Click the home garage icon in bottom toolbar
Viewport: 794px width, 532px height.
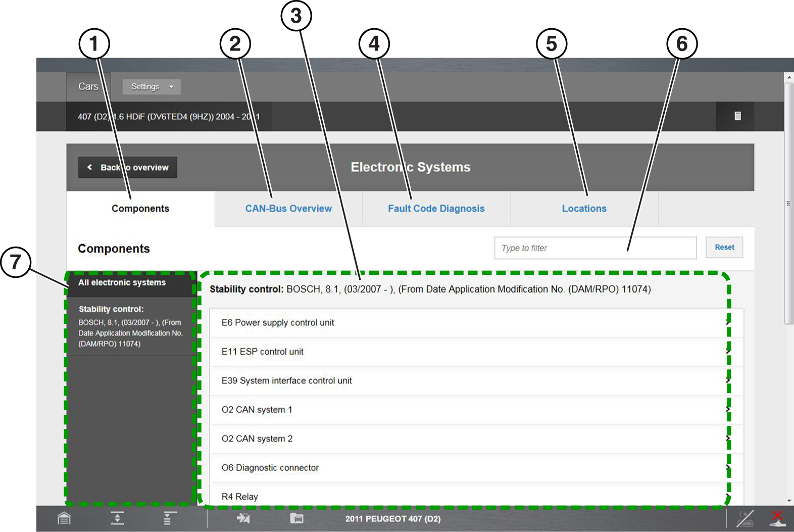pos(64,518)
